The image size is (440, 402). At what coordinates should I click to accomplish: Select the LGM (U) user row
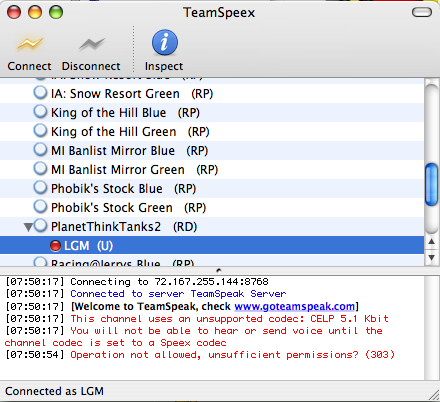tap(212, 246)
